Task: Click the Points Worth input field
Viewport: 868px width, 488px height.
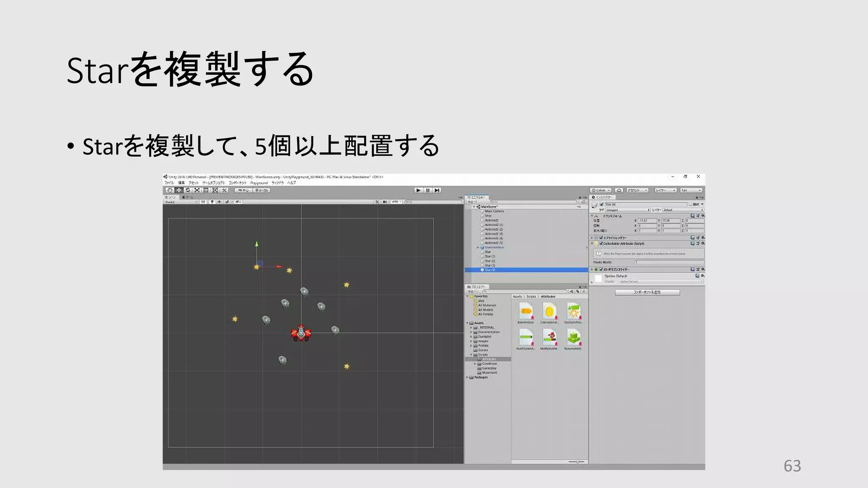Action: click(669, 262)
